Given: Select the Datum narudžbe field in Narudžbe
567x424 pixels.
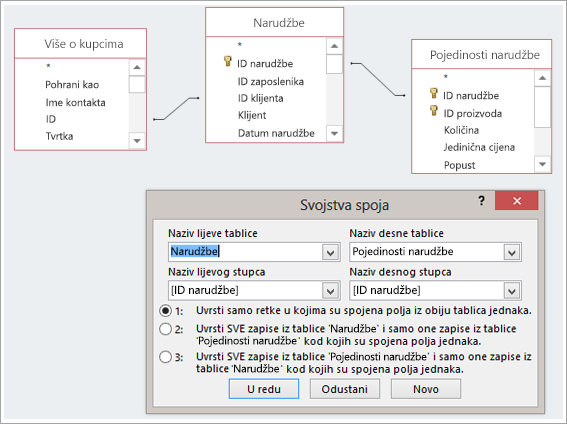Looking at the screenshot, I should (276, 133).
